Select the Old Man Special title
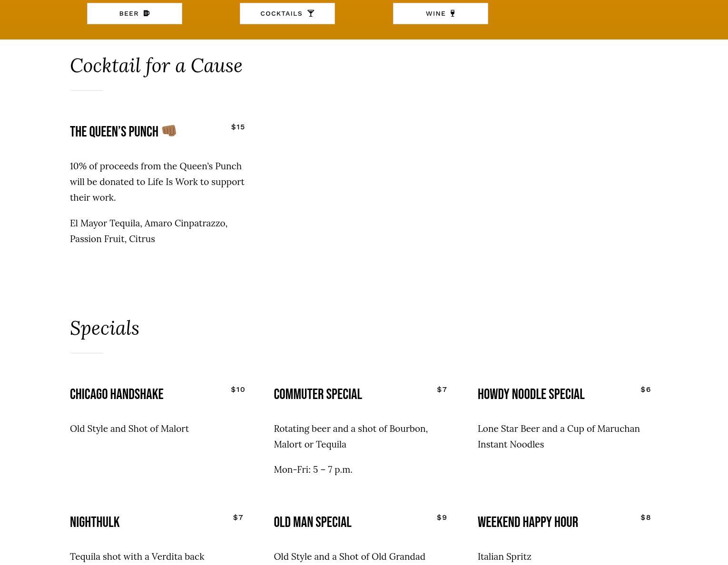 pyautogui.click(x=313, y=522)
